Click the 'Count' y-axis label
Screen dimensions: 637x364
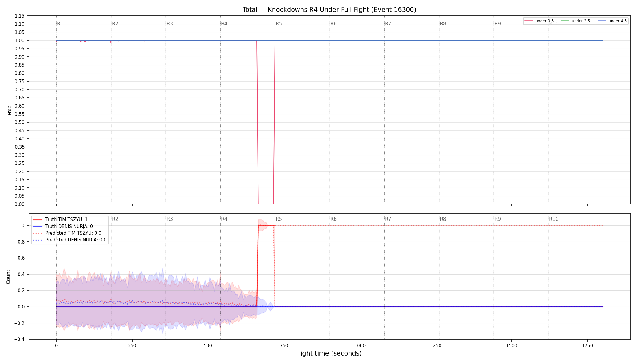[x=8, y=277]
